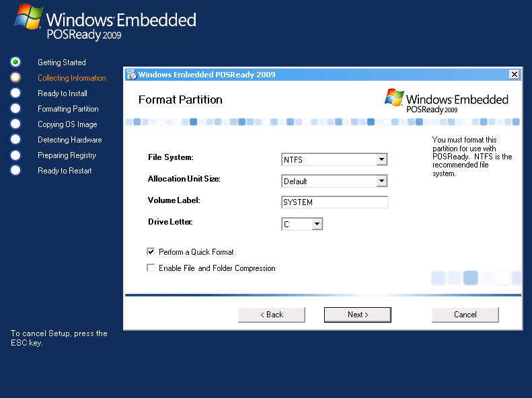The image size is (532, 398).
Task: Click the NTFS value in File System box
Action: click(293, 160)
